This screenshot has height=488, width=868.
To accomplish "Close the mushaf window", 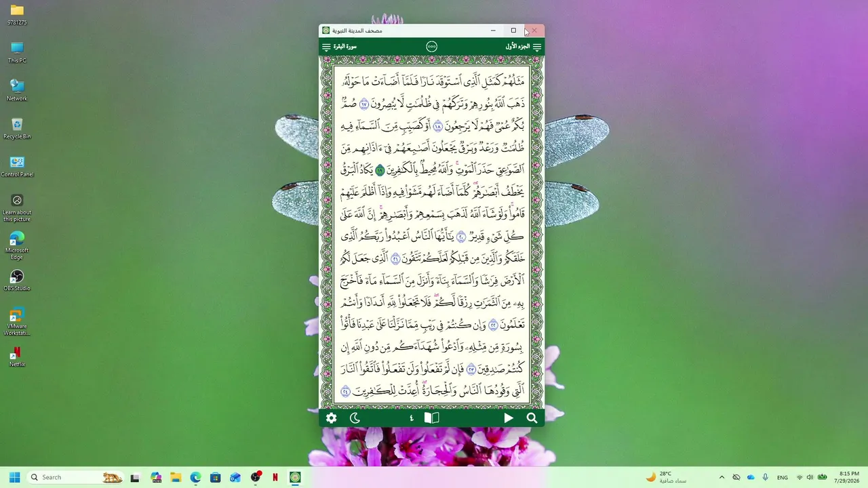I will point(534,30).
